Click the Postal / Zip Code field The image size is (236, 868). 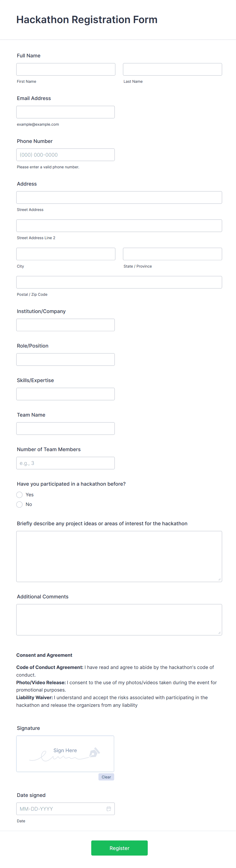point(119,282)
